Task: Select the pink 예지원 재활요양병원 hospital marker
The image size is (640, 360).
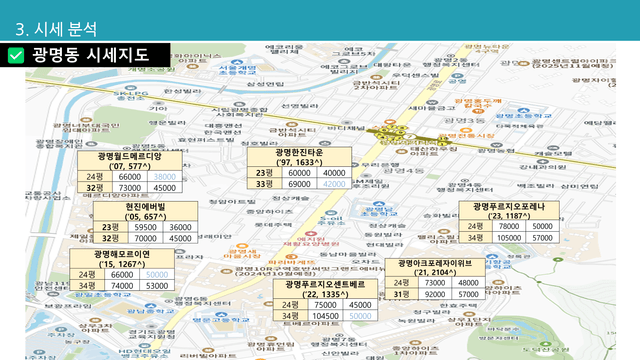Action: pyautogui.click(x=310, y=234)
